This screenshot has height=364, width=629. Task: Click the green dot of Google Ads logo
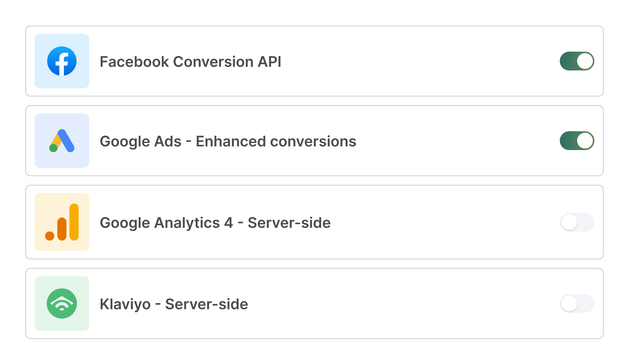coord(53,148)
